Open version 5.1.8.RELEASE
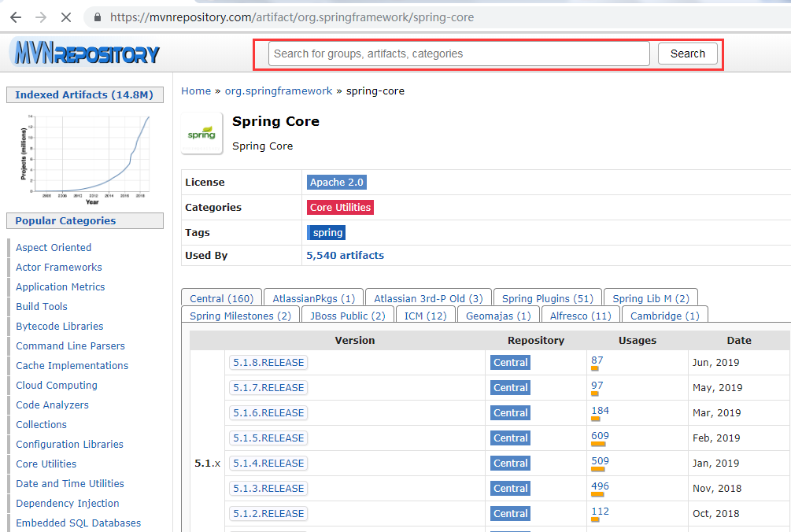This screenshot has height=532, width=791. 268,363
